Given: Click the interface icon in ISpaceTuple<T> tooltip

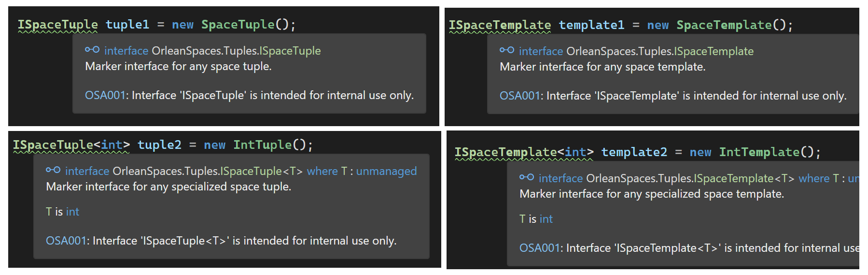Looking at the screenshot, I should click(53, 170).
